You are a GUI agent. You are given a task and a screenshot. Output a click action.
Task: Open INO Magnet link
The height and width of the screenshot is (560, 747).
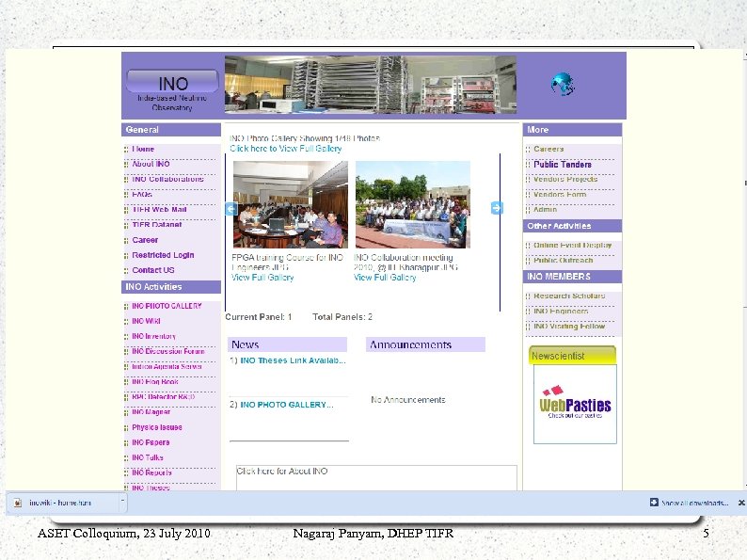(x=151, y=412)
